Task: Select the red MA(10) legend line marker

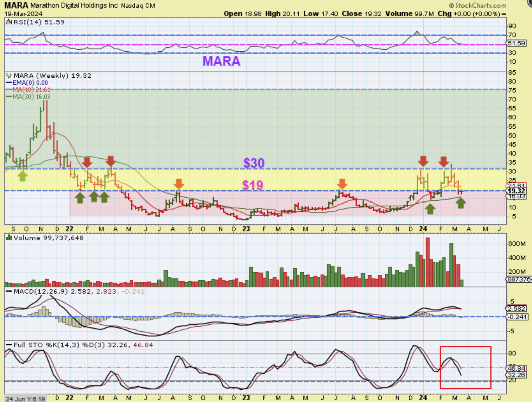Action: click(9, 90)
